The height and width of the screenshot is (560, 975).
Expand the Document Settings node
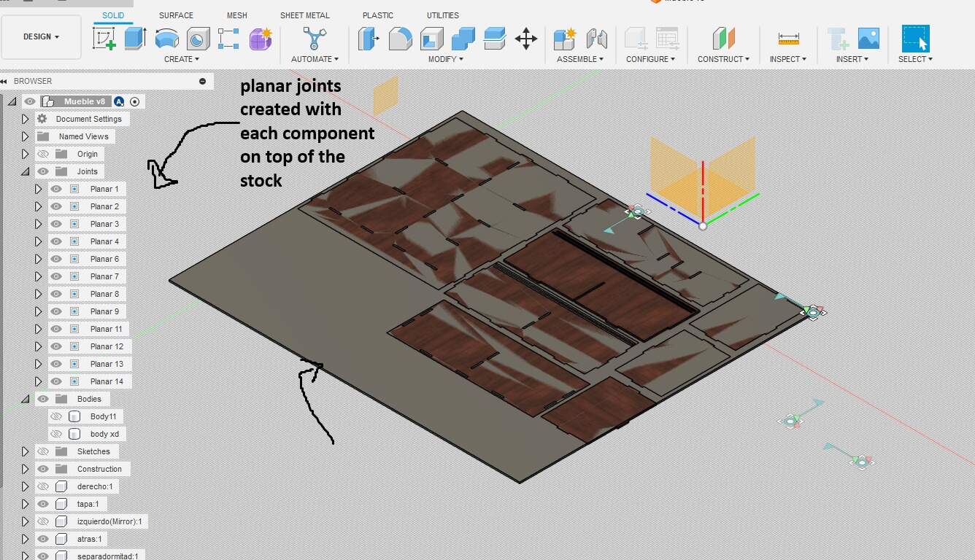26,119
